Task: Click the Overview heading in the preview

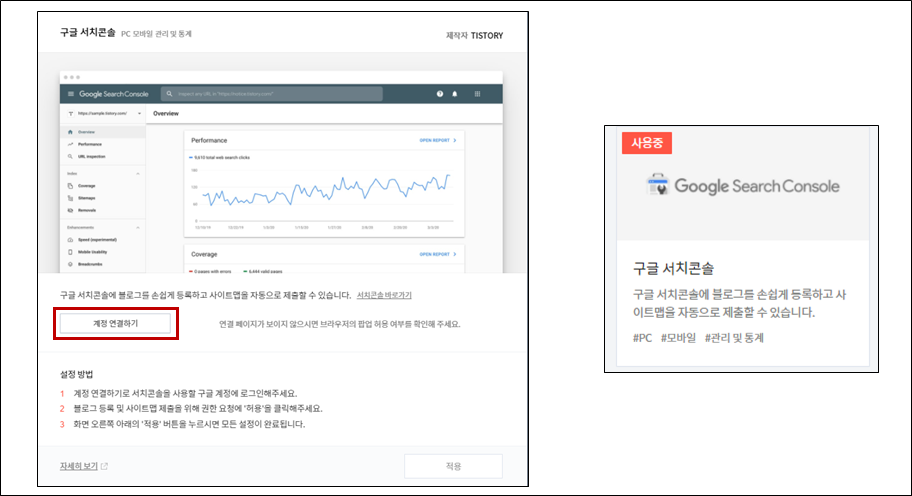Action: click(166, 113)
